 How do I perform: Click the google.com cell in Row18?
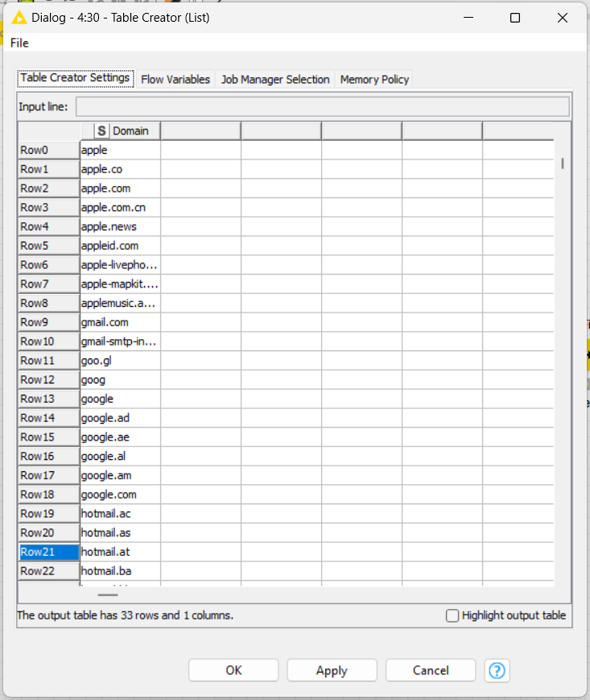[x=120, y=495]
